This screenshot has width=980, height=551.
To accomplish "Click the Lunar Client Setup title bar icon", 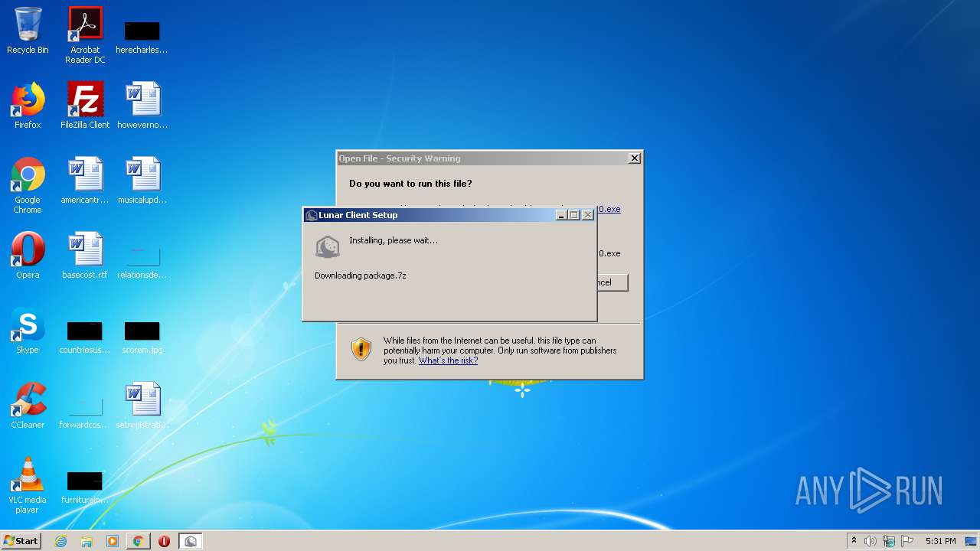I will click(312, 215).
